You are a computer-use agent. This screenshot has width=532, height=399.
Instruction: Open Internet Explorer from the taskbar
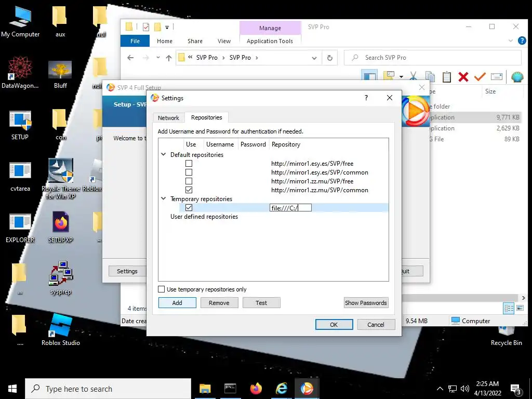[281, 389]
